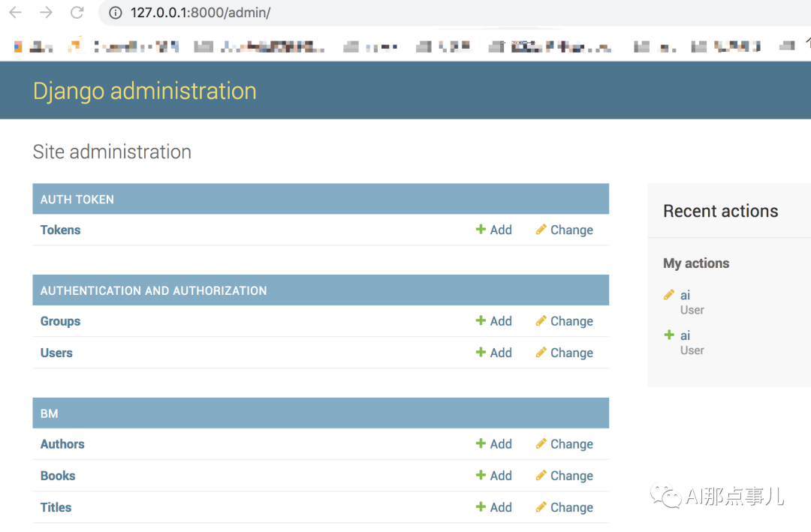Click the Change link for Authors
The image size is (811, 532).
coord(571,445)
